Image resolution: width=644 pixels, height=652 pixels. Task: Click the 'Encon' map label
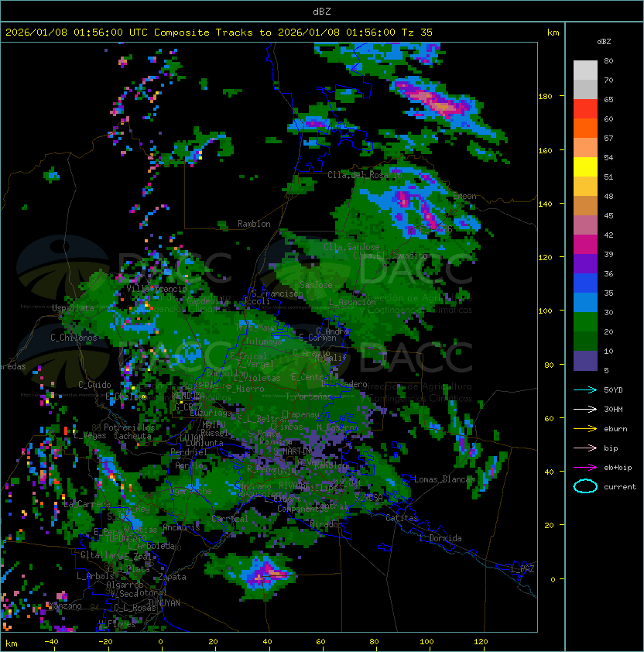[465, 196]
